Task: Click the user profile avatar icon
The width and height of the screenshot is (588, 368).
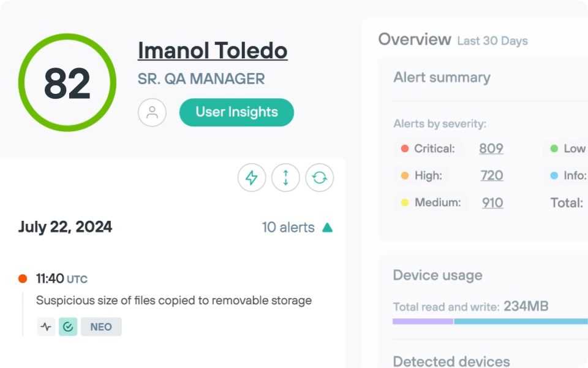Action: [152, 112]
